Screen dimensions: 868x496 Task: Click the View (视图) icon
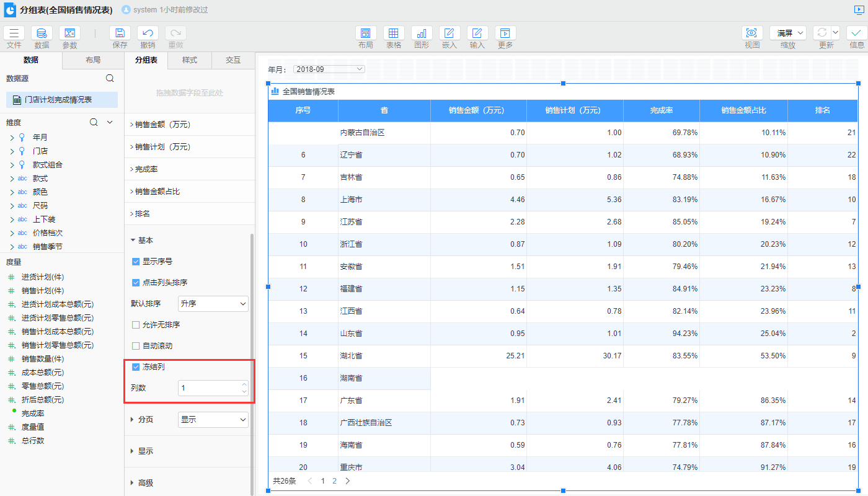click(x=752, y=33)
